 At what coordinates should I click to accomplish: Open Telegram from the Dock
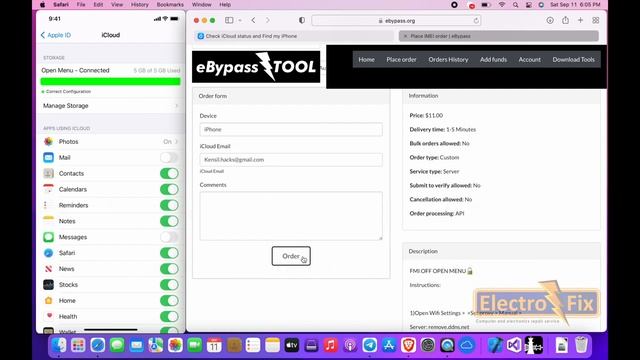click(369, 345)
